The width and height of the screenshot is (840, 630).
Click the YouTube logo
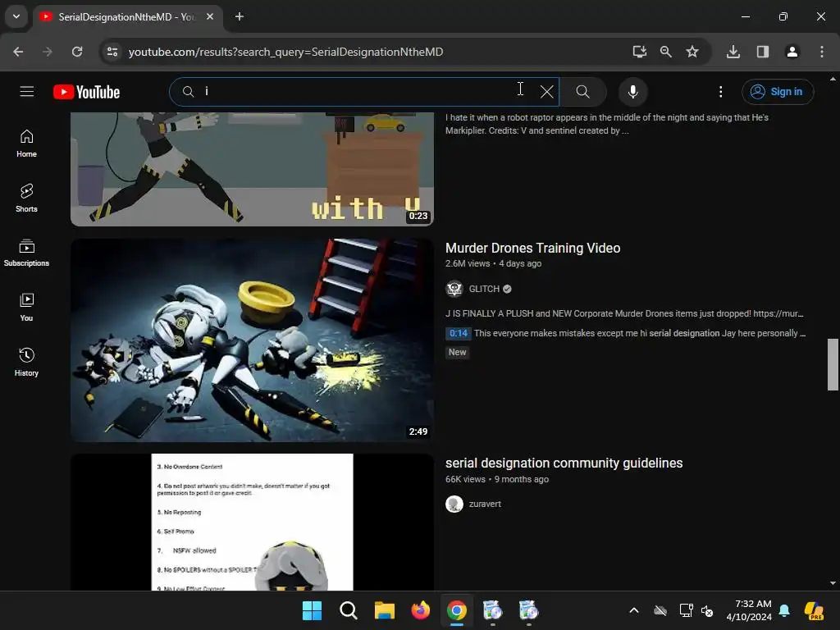point(86,92)
